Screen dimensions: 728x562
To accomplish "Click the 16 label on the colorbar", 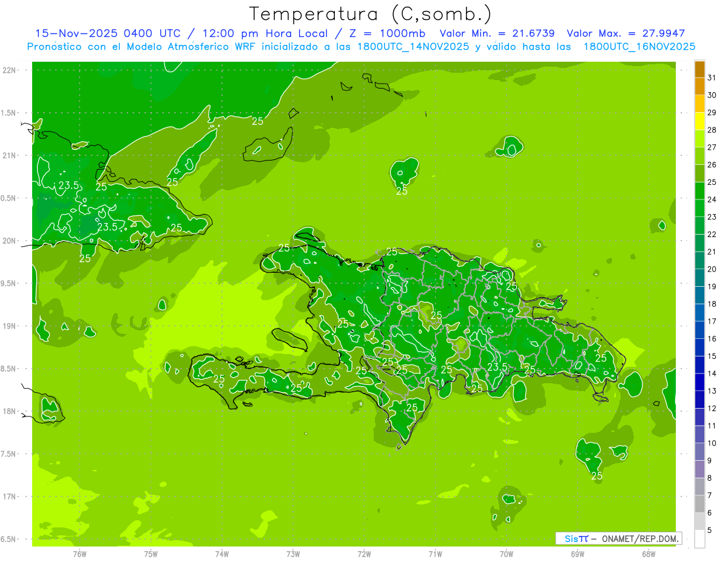I will coord(712,338).
